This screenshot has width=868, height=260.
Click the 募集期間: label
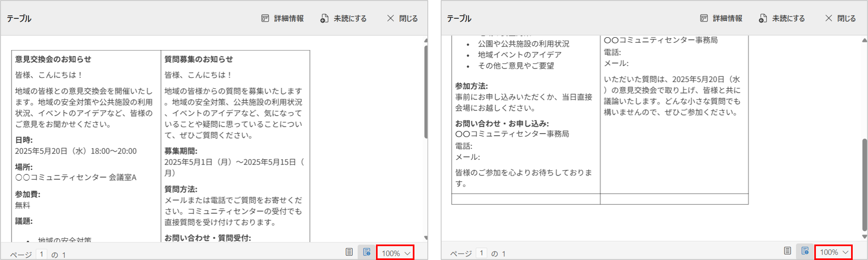point(181,151)
